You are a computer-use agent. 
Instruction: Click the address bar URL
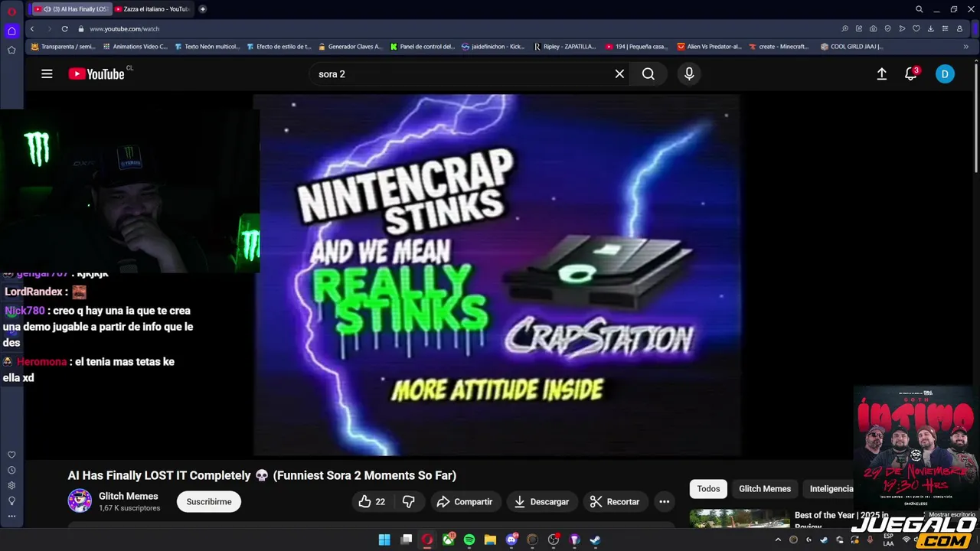[x=124, y=28]
